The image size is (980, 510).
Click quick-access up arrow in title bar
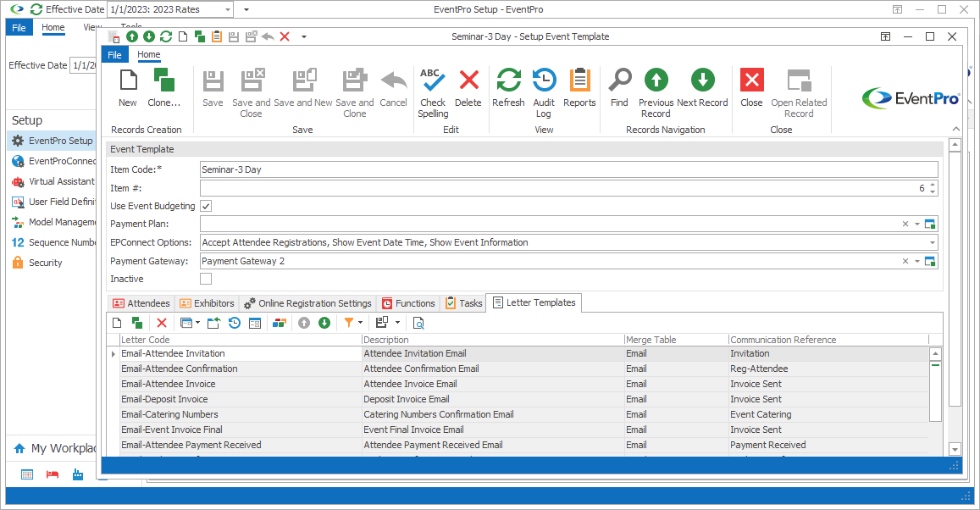(x=132, y=36)
